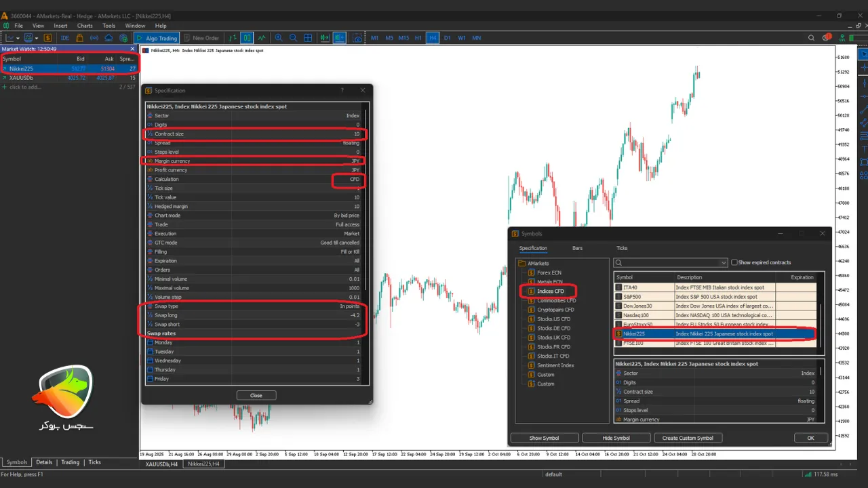Switch chart to line chart style
Image resolution: width=868 pixels, height=488 pixels.
pos(261,38)
